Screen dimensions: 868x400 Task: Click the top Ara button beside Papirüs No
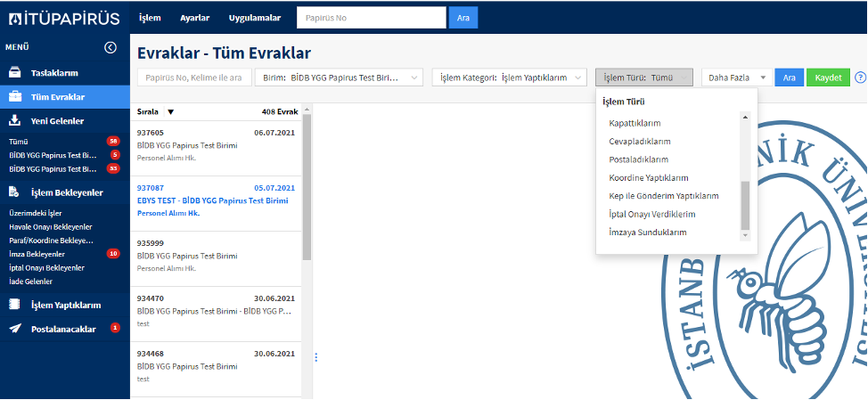pos(463,18)
